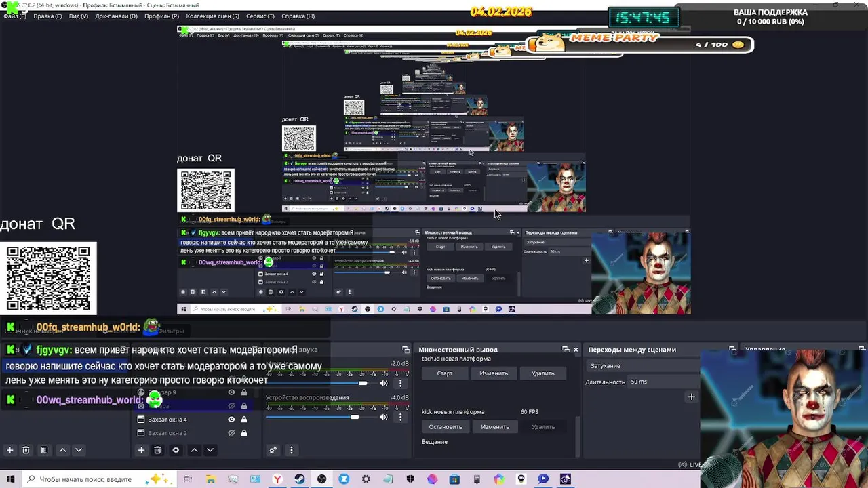Show the Захват окна 2 source
Screen dimensions: 868x488
pyautogui.click(x=231, y=433)
